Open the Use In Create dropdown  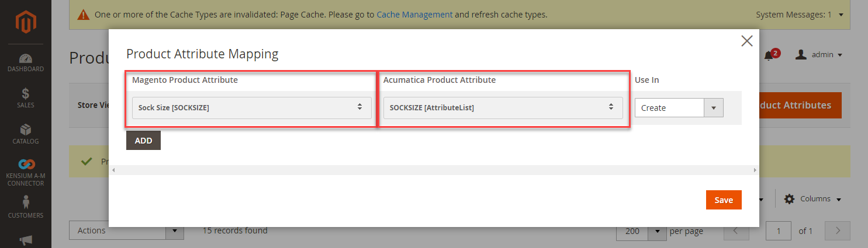(x=679, y=107)
